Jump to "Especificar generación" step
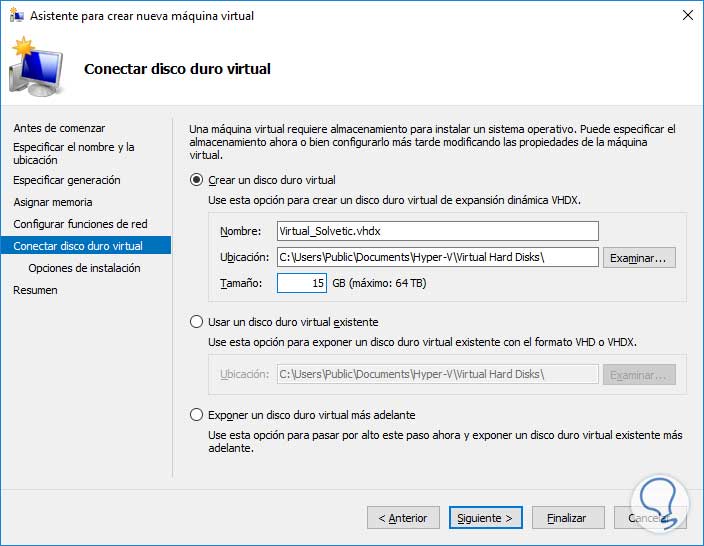704x546 pixels. (66, 180)
